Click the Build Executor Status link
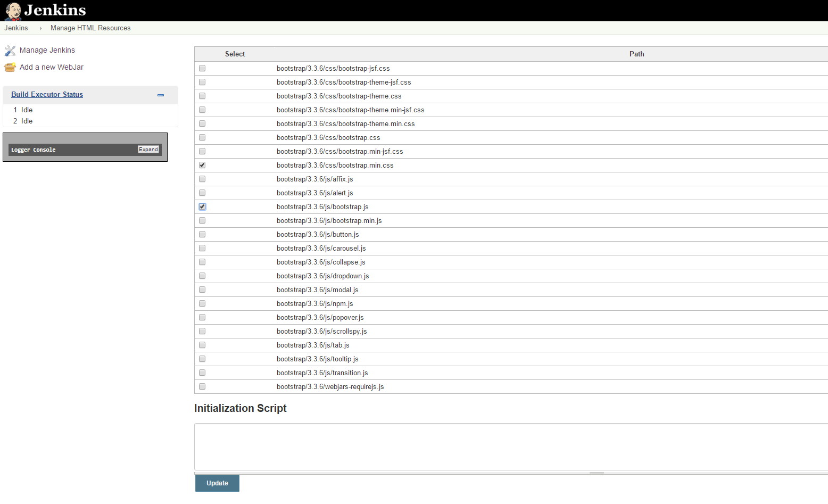Viewport: 828px width, 504px height. pyautogui.click(x=47, y=94)
